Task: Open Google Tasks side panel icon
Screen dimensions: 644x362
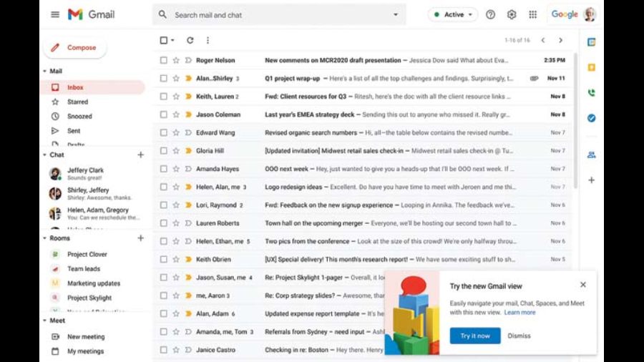Action: pyautogui.click(x=592, y=118)
